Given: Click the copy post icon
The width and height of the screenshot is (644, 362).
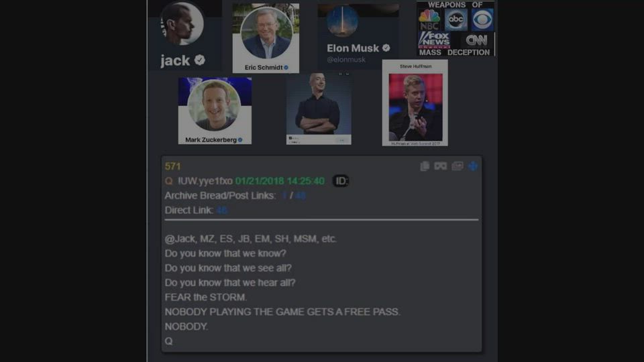Looking at the screenshot, I should [x=425, y=166].
